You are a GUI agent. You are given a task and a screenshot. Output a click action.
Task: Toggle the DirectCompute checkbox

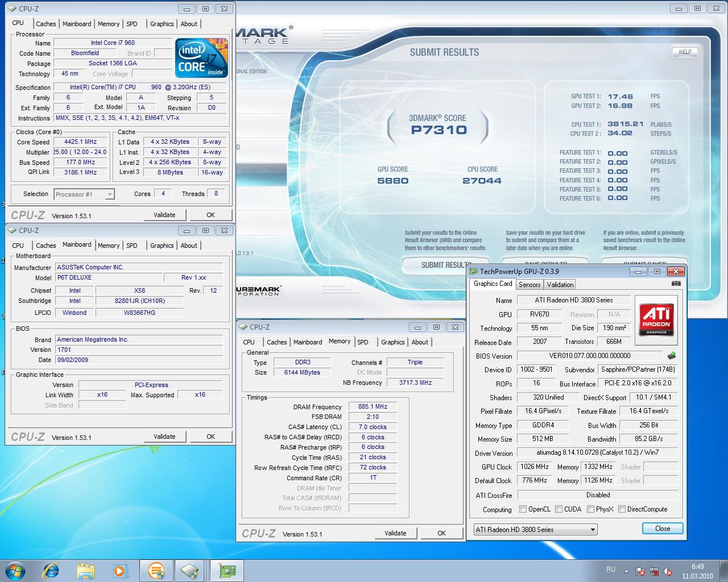point(622,509)
